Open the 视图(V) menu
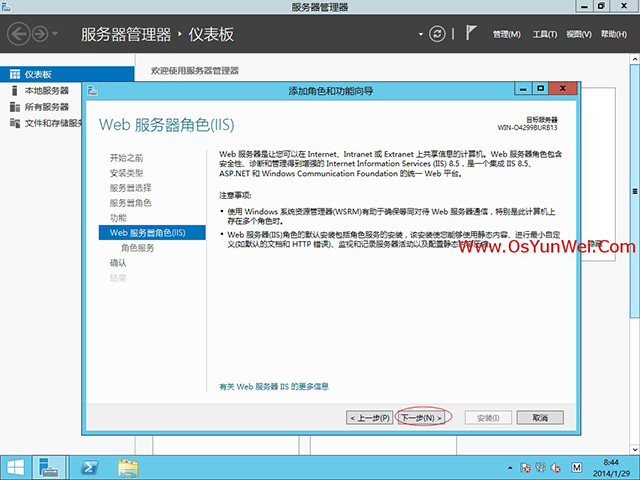The width and height of the screenshot is (640, 480). tap(579, 35)
